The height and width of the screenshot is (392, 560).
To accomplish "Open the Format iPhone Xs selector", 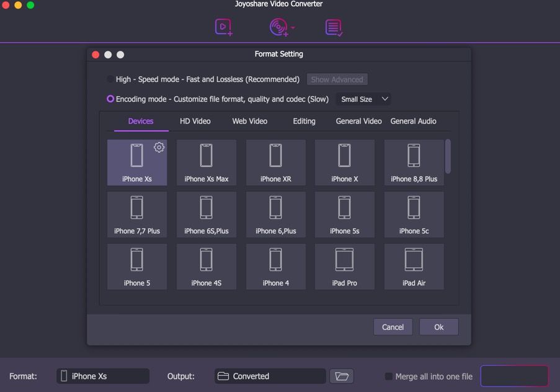I will click(x=103, y=376).
